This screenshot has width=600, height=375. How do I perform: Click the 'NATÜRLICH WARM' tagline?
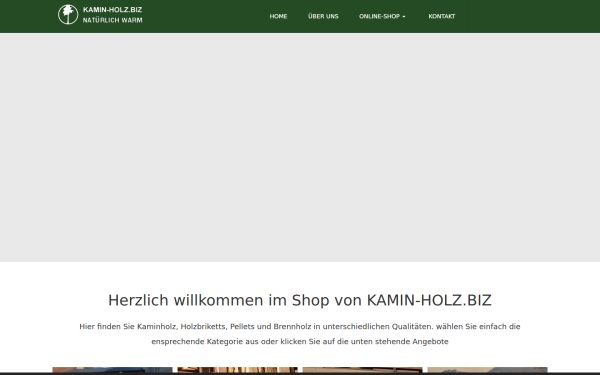click(x=112, y=20)
